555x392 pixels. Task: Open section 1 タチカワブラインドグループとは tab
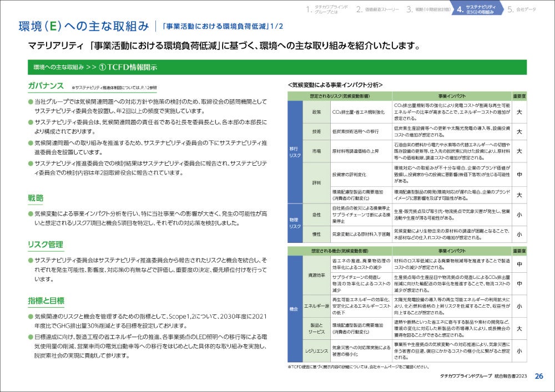point(327,9)
